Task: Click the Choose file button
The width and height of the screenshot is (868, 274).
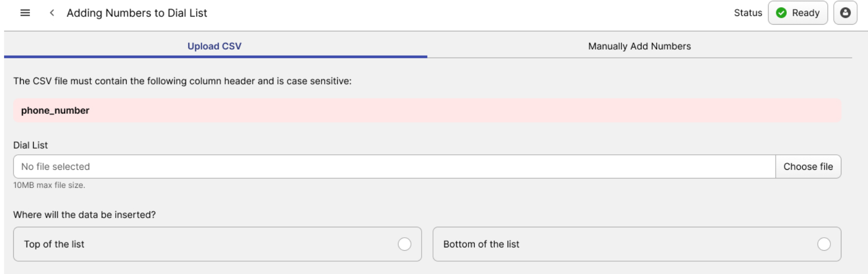Action: [x=808, y=167]
